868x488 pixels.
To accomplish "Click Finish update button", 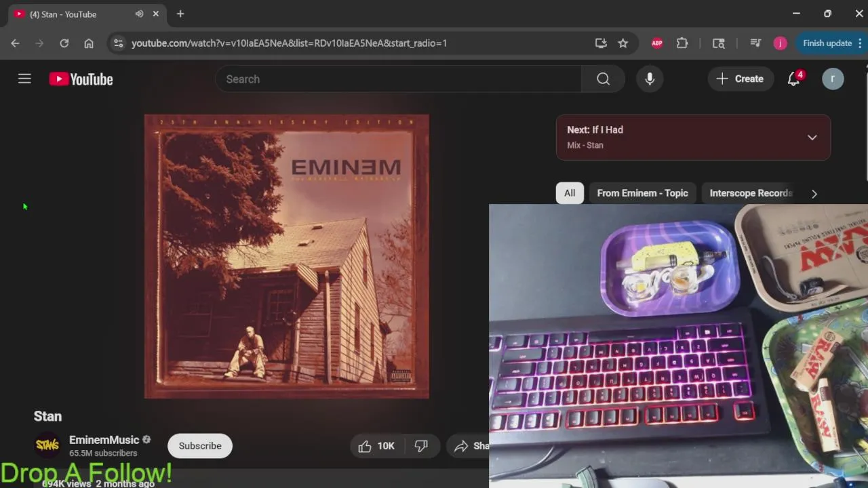I will [833, 43].
